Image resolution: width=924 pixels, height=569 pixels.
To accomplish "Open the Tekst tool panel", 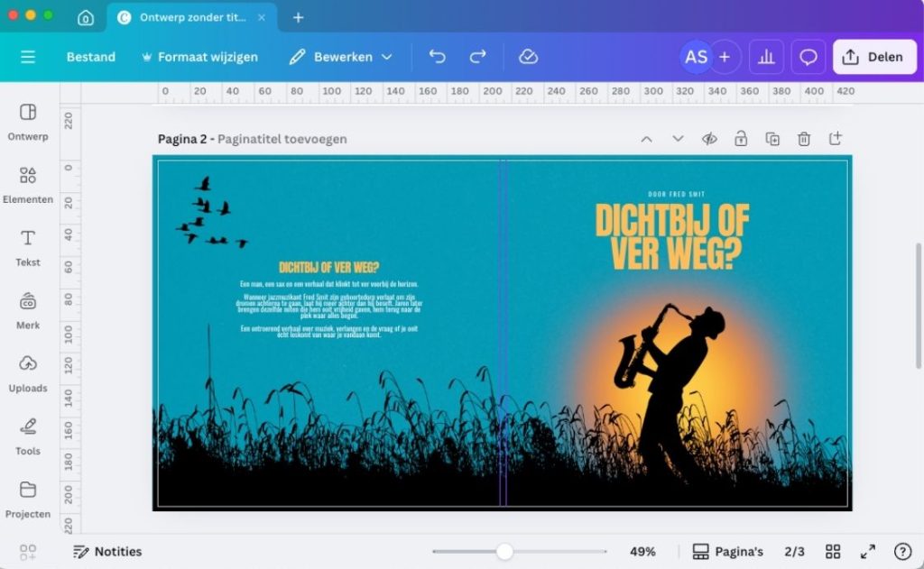I will 28,247.
